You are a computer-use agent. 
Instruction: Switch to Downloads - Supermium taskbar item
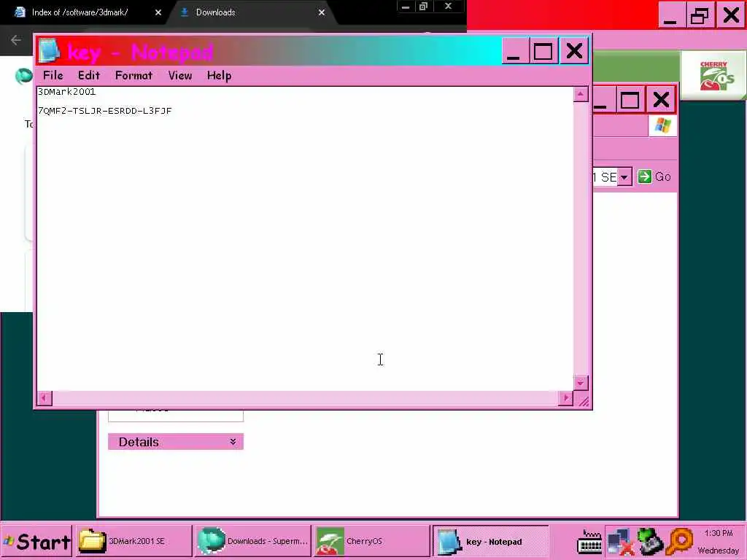tap(253, 542)
